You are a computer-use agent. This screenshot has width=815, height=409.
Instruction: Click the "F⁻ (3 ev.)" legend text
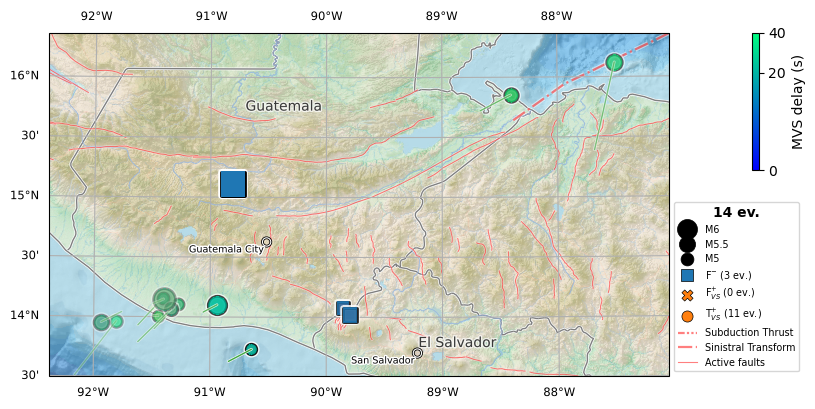click(728, 275)
